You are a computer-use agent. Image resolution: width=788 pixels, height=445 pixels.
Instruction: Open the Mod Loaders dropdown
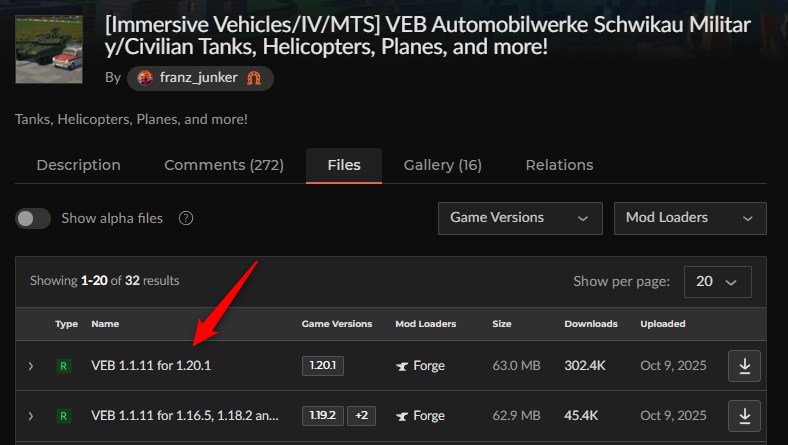coord(690,218)
